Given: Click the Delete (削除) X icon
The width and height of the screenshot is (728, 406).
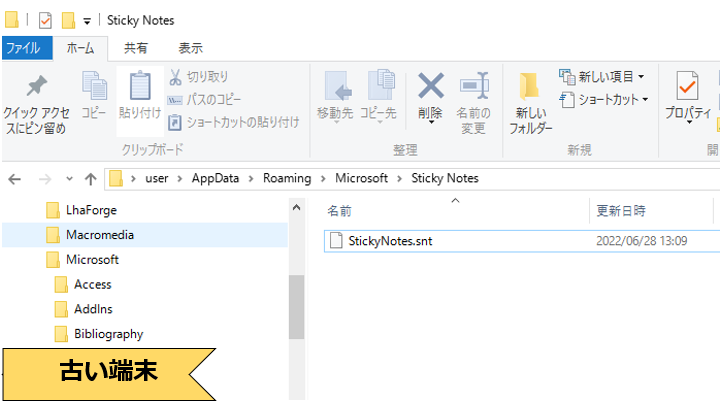Looking at the screenshot, I should (x=431, y=85).
